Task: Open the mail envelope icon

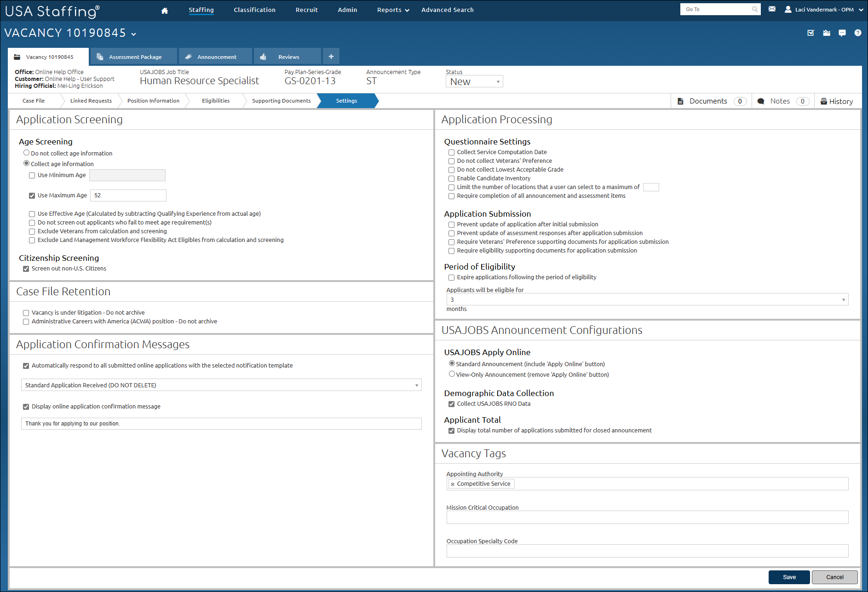Action: [x=772, y=9]
